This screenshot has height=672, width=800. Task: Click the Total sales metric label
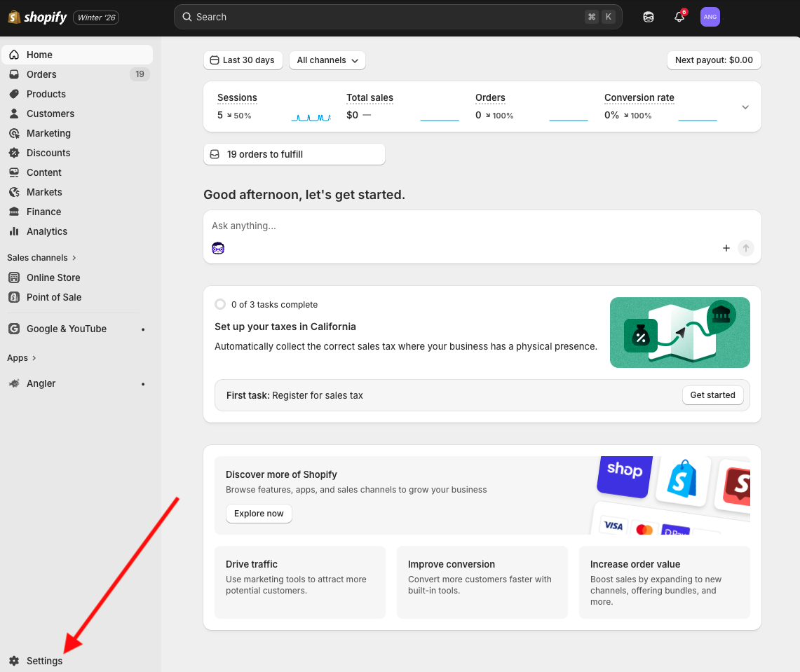click(370, 97)
